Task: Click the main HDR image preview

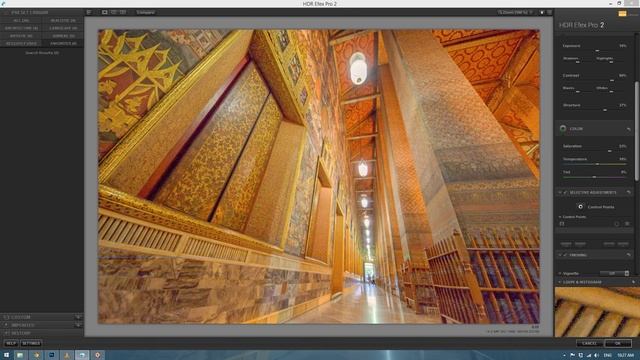Action: click(x=319, y=176)
